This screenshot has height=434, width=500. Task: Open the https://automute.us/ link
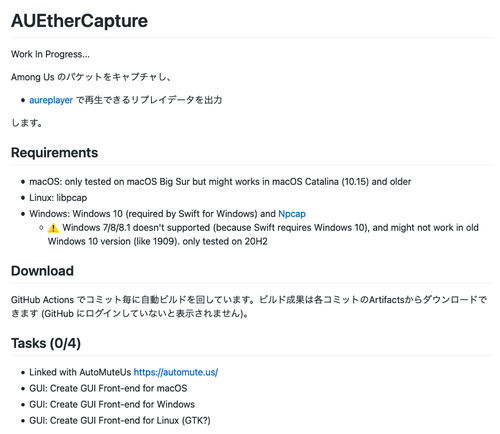click(176, 372)
